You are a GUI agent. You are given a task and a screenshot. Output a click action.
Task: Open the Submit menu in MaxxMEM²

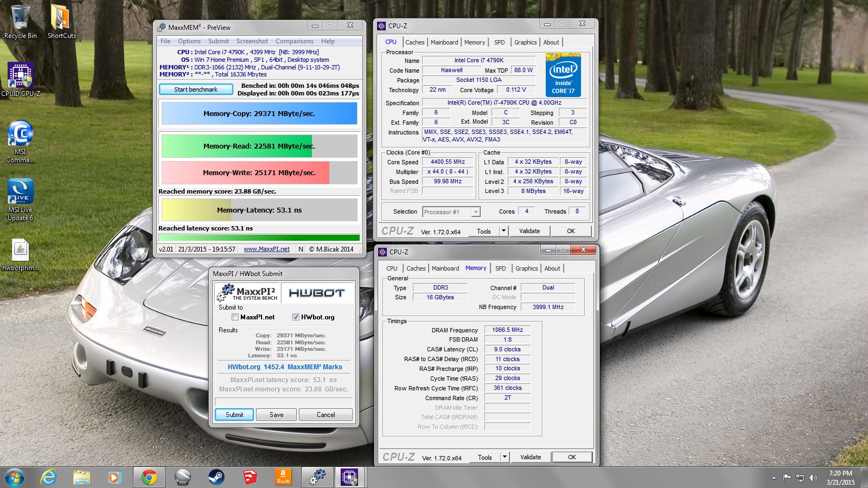[219, 41]
